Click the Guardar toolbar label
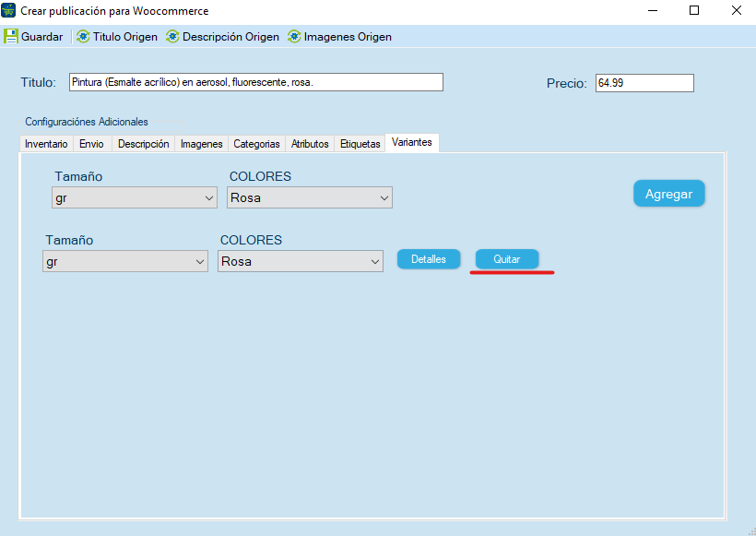This screenshot has width=756, height=536. coord(41,37)
